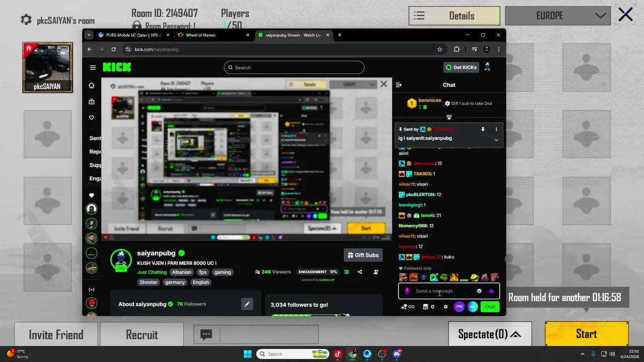
Task: Open Discord from the taskbar
Action: [397, 354]
